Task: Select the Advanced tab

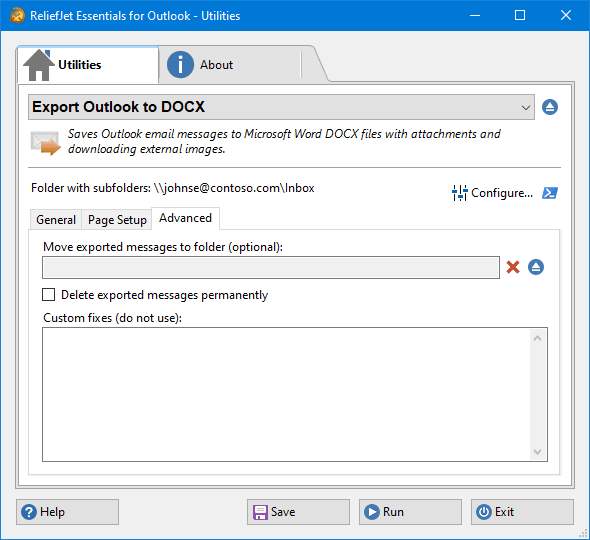Action: pos(186,218)
